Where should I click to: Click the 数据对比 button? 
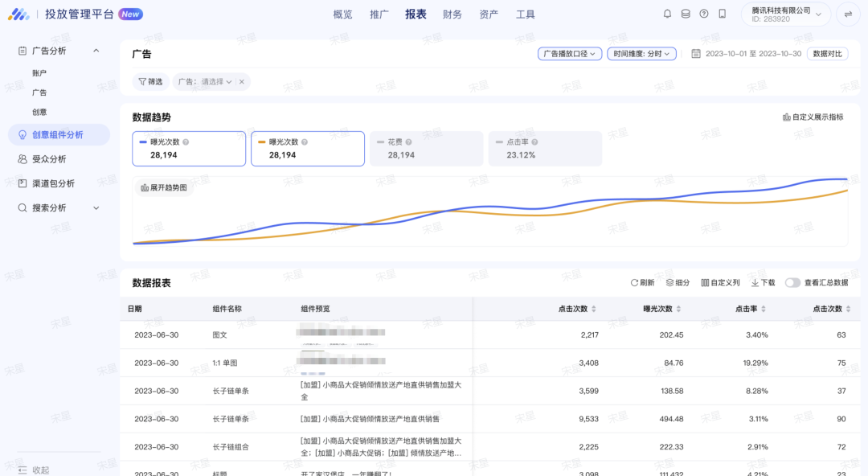pyautogui.click(x=827, y=54)
